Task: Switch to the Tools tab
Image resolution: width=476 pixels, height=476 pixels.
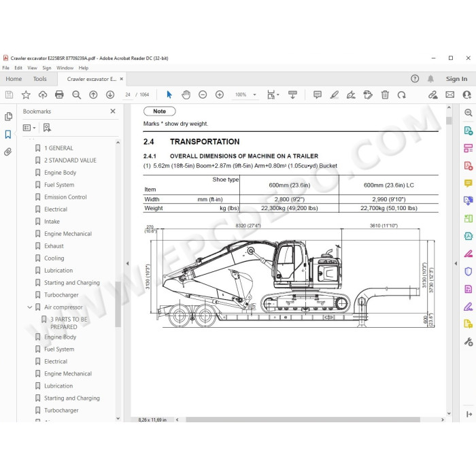Action: point(39,79)
